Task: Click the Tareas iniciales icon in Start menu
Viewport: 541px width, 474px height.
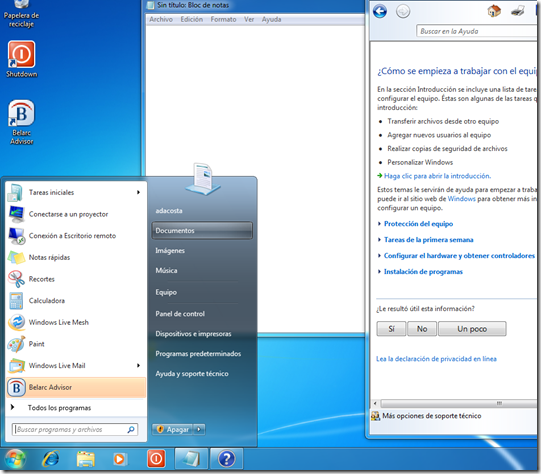Action: pyautogui.click(x=16, y=192)
